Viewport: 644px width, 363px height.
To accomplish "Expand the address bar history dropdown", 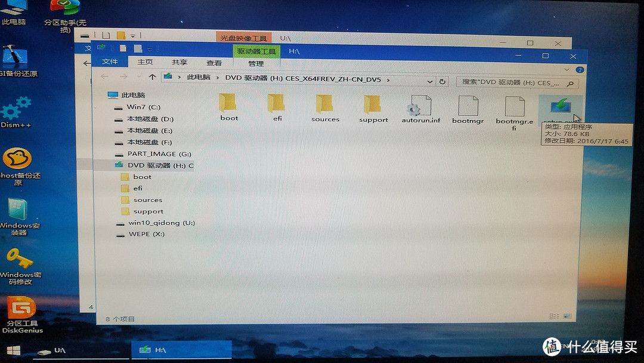I will pos(431,81).
